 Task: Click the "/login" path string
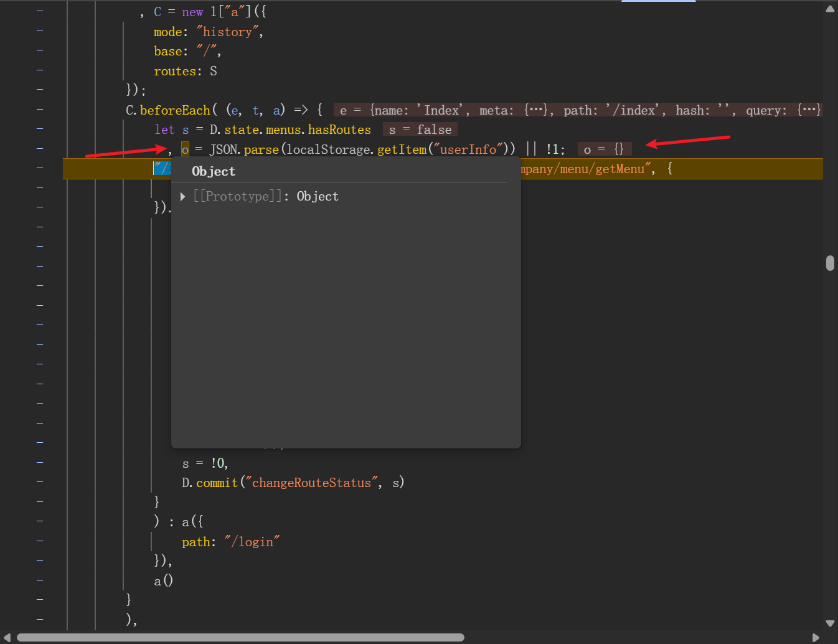coord(252,542)
